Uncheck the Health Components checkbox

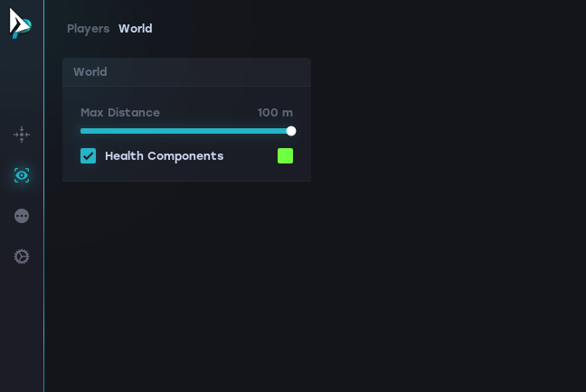89,156
